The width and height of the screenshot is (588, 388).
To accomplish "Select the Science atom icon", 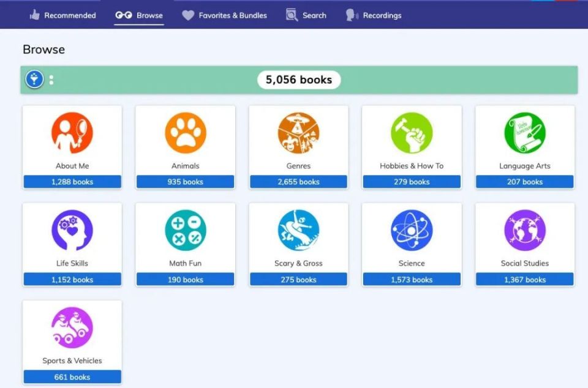I will (412, 230).
